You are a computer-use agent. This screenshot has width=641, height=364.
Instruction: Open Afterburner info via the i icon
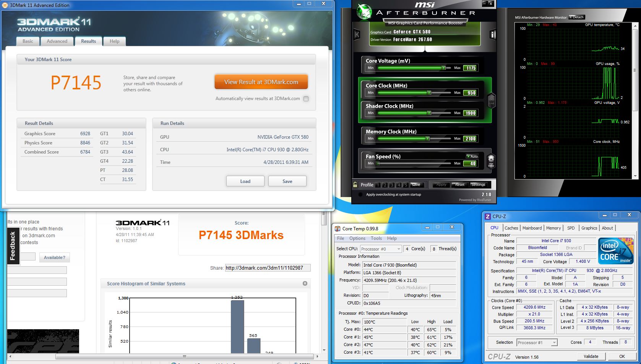(493, 35)
